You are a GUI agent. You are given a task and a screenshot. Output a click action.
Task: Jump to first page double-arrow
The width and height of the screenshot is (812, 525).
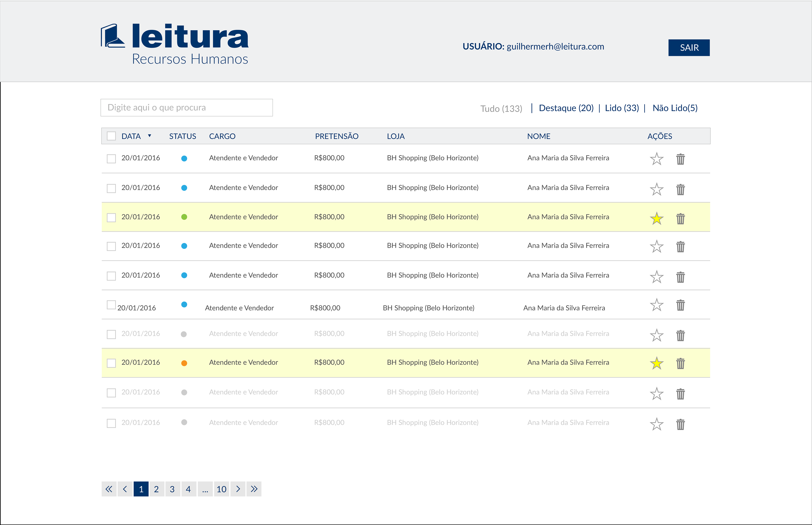pos(109,489)
